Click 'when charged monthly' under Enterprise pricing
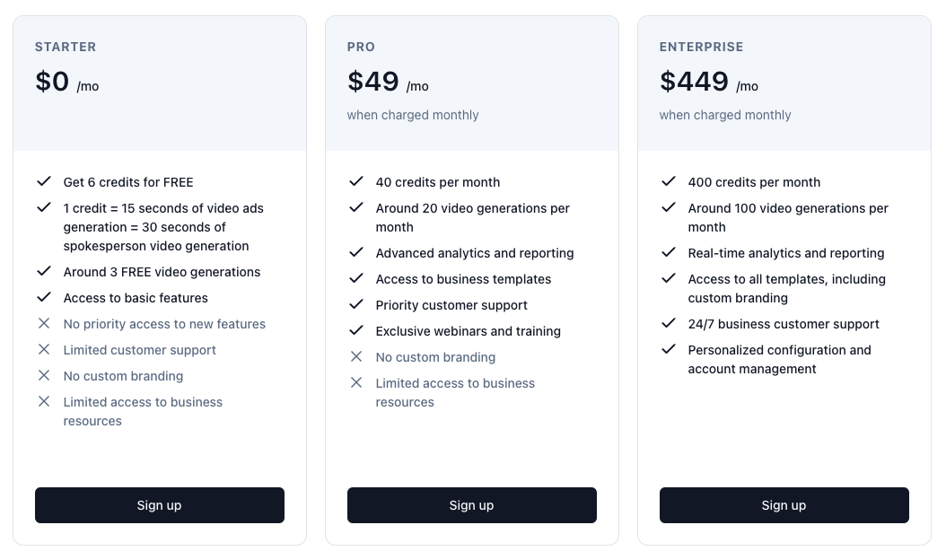Screen dimensions: 946x560 pos(725,115)
